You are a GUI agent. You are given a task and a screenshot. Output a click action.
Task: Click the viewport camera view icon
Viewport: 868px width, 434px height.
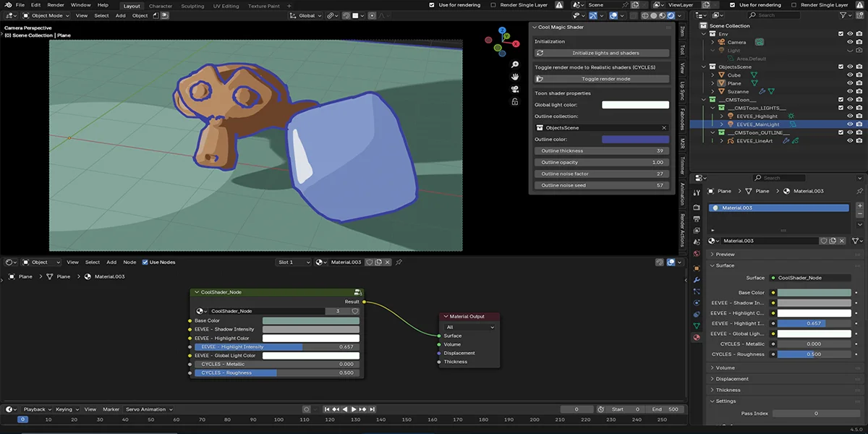pyautogui.click(x=514, y=88)
